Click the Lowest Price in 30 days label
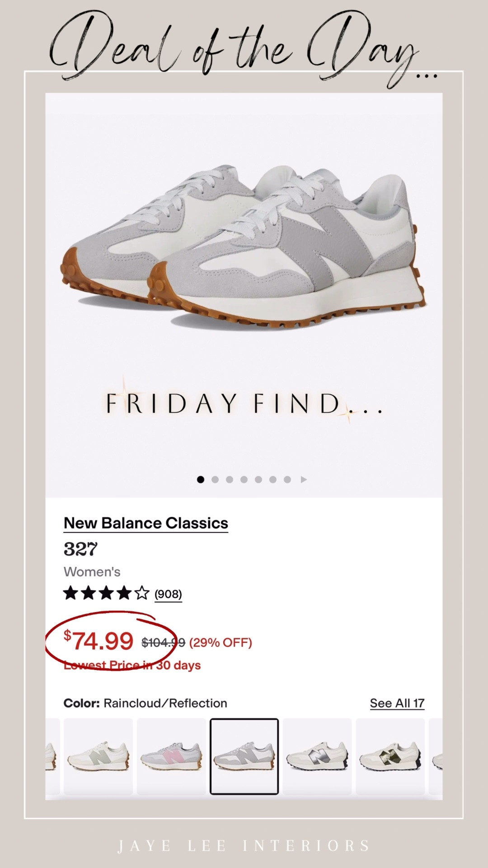This screenshot has height=868, width=488. [132, 666]
